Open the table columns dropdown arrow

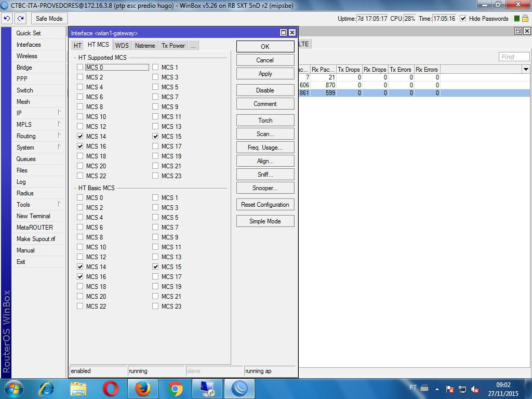(x=526, y=69)
